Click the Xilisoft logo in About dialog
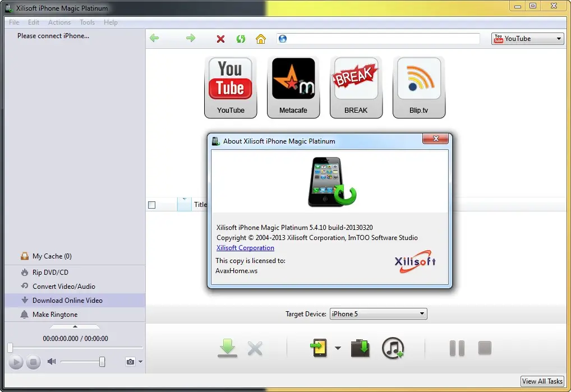The image size is (571, 392). coord(416,261)
